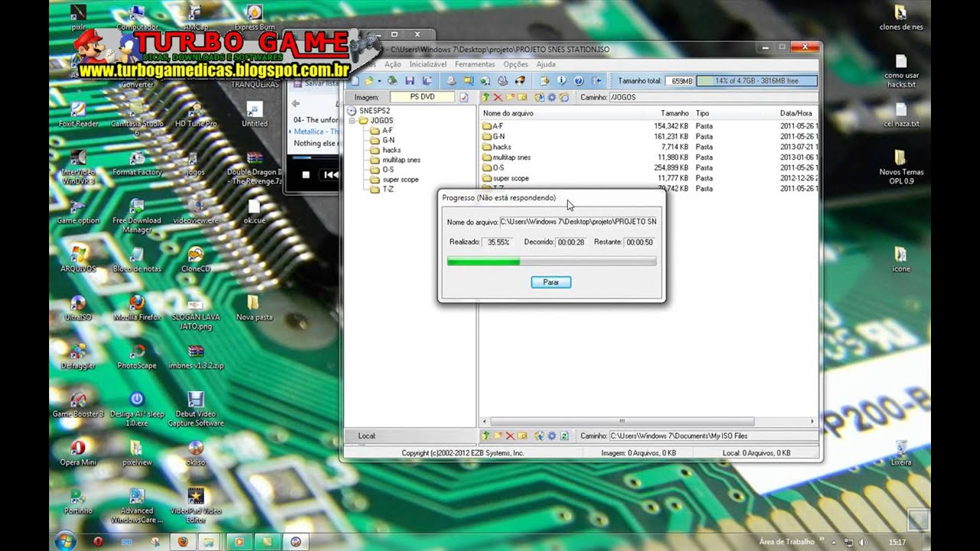Click the Caminho /JOGOS path field

(x=712, y=97)
